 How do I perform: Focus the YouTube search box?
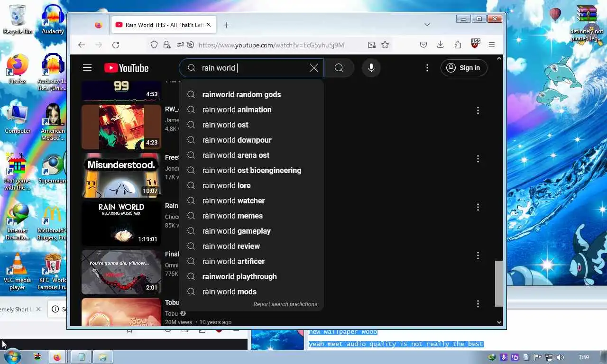click(x=251, y=68)
